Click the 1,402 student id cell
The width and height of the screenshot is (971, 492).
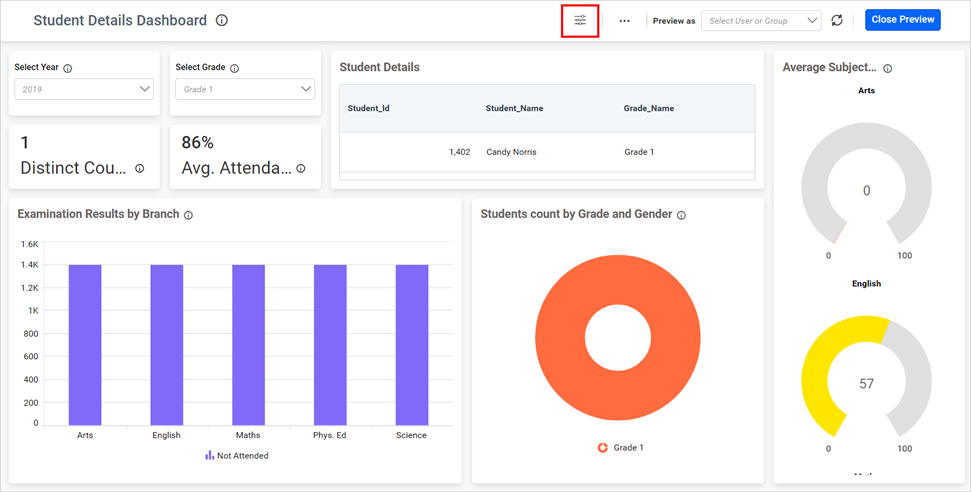pyautogui.click(x=459, y=152)
